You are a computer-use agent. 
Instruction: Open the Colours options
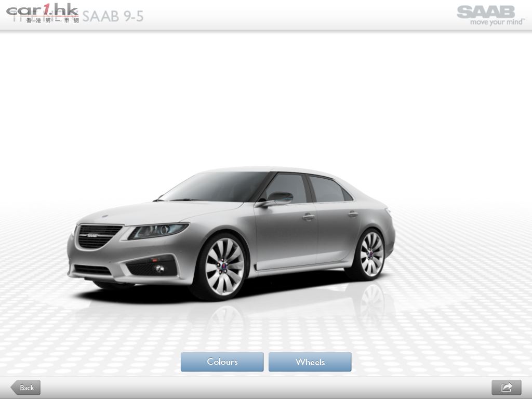[x=222, y=362]
